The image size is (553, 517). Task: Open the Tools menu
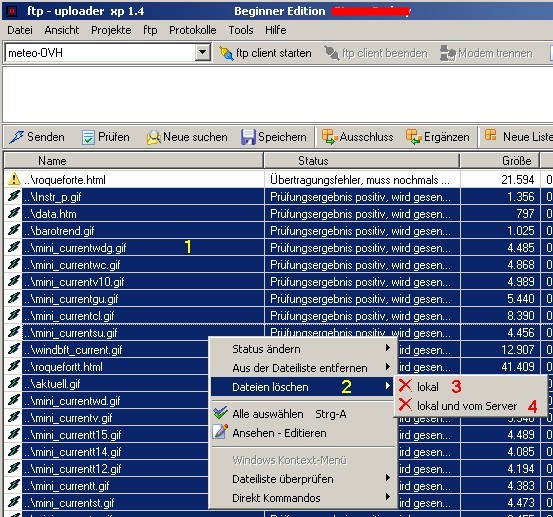pyautogui.click(x=241, y=30)
